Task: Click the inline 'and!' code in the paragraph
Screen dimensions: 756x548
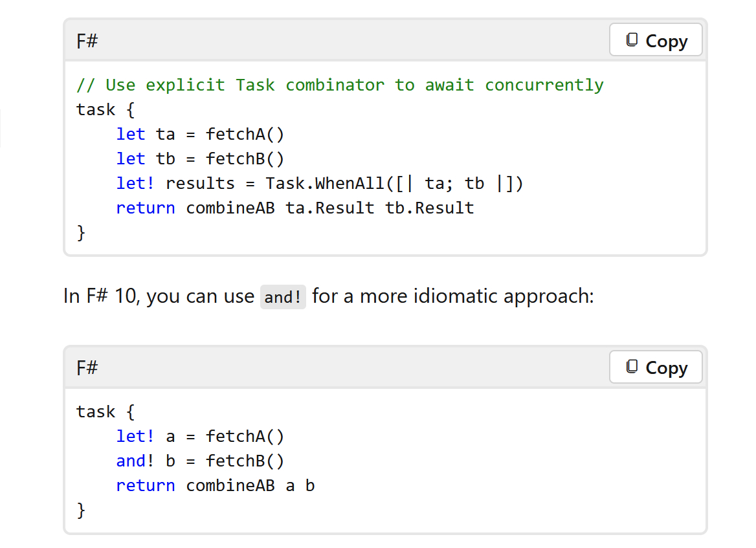Action: (x=283, y=297)
